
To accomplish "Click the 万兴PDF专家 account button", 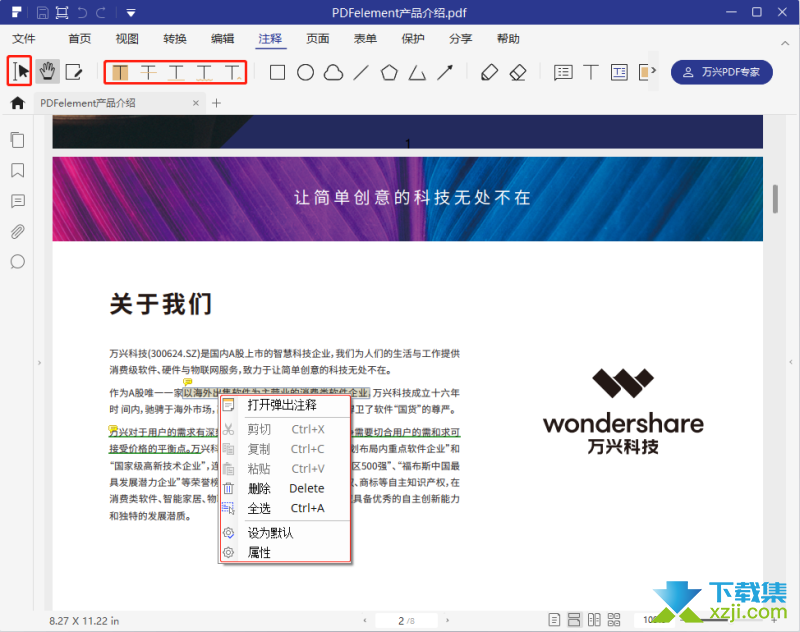I will pyautogui.click(x=721, y=72).
